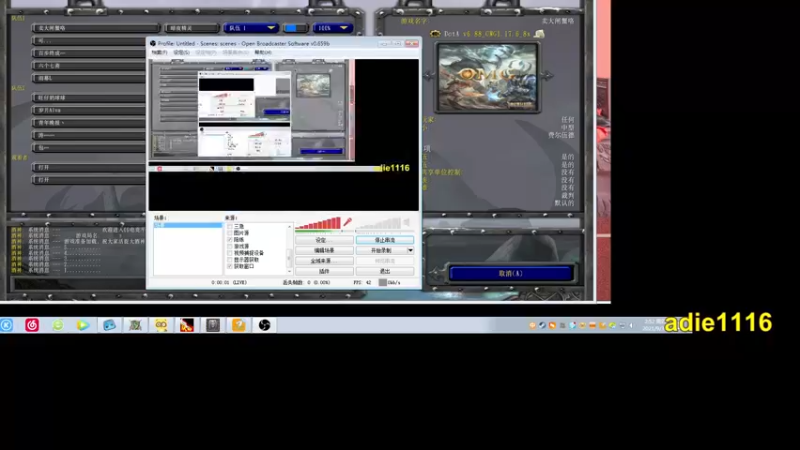
Task: Open the second player slot in team one
Action: (89, 40)
